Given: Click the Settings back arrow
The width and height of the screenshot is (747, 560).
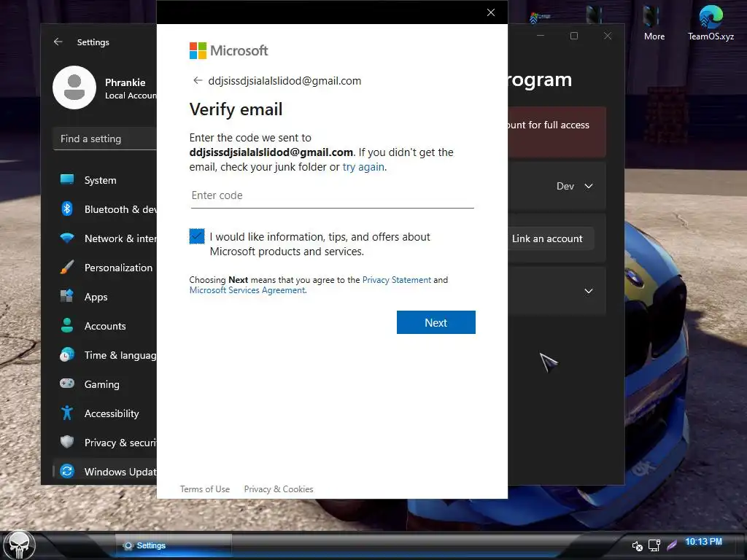Looking at the screenshot, I should point(58,42).
